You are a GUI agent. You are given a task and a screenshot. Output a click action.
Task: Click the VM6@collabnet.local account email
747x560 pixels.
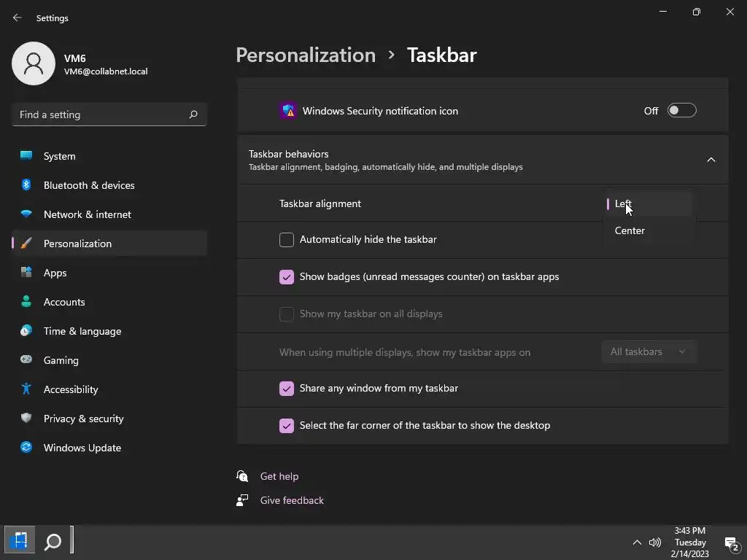[106, 71]
